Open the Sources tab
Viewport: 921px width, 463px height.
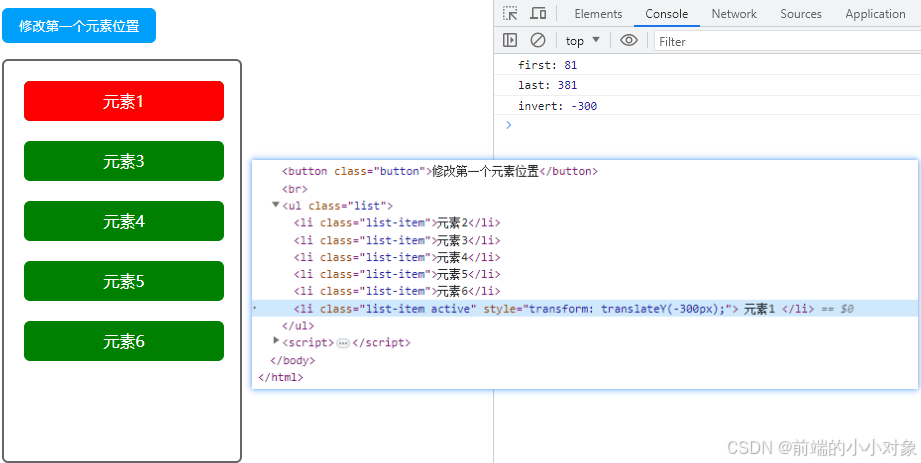point(801,14)
